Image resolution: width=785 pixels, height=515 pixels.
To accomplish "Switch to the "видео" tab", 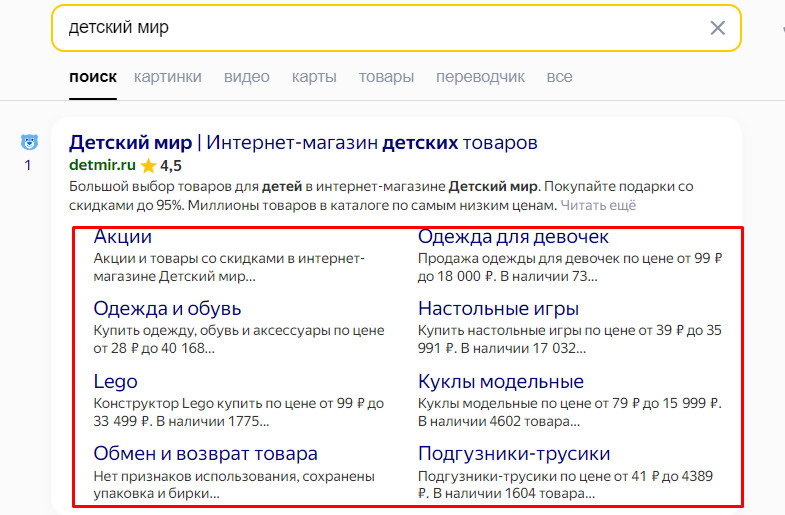I will click(246, 77).
